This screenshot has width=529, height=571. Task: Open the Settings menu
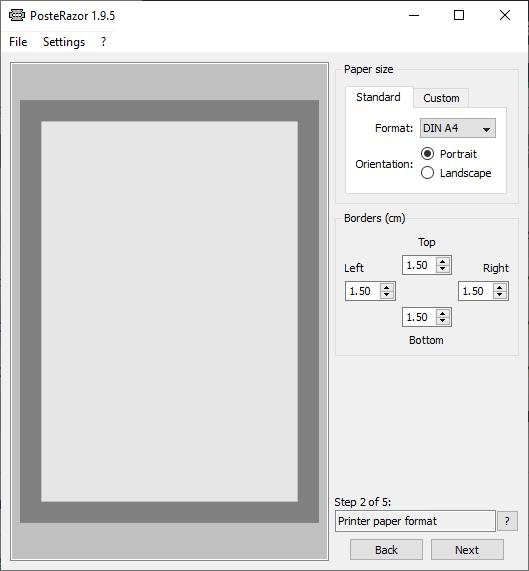coord(64,42)
